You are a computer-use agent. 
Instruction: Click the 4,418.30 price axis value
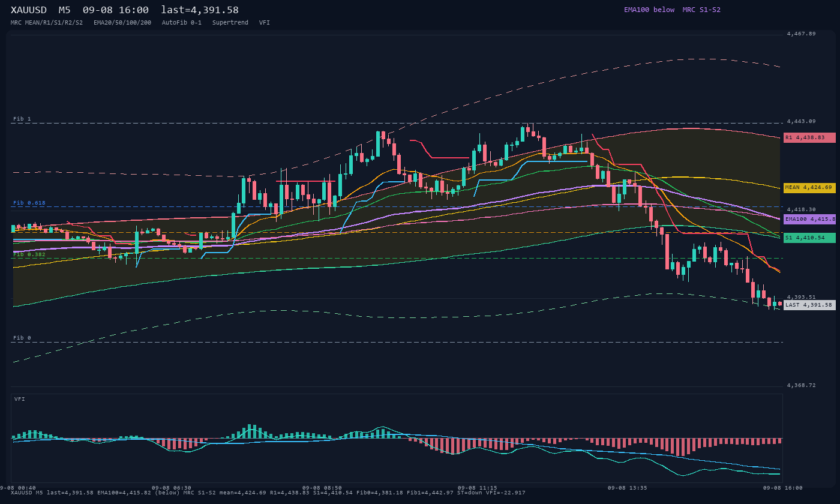[x=801, y=209]
